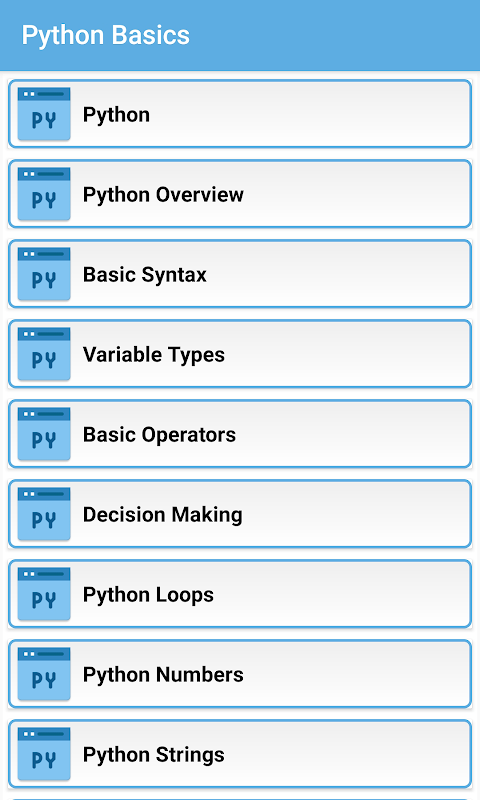The width and height of the screenshot is (480, 800).
Task: Tap the PY icon beside Python
Action: [x=44, y=114]
